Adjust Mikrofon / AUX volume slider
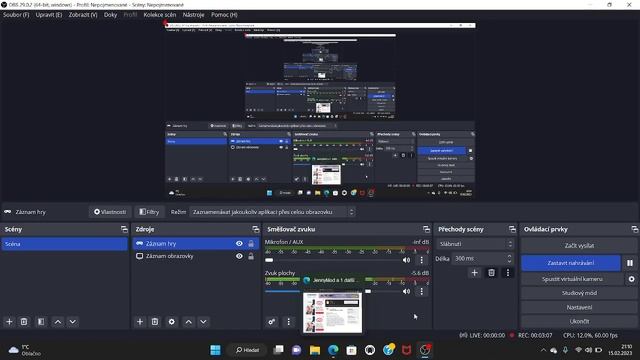Image resolution: width=640 pixels, height=360 pixels. click(332, 260)
